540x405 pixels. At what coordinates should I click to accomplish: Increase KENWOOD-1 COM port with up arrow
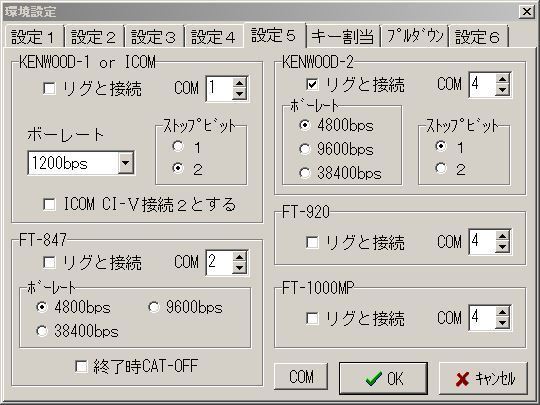(x=239, y=83)
